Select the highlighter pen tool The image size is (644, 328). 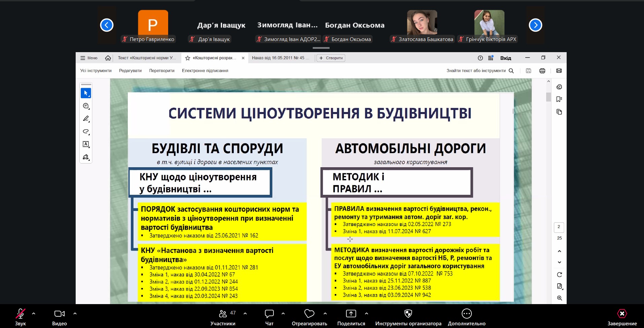click(x=86, y=119)
